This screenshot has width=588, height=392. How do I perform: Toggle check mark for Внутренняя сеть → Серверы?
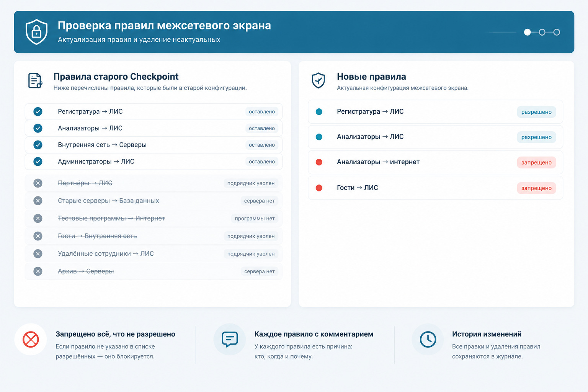coord(38,145)
